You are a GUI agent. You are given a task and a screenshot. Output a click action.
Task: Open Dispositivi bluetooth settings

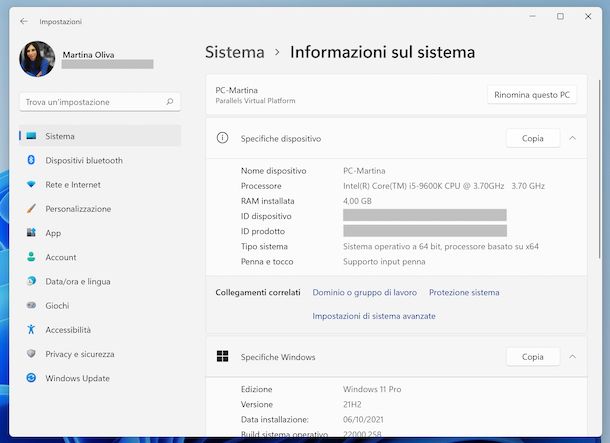click(84, 160)
